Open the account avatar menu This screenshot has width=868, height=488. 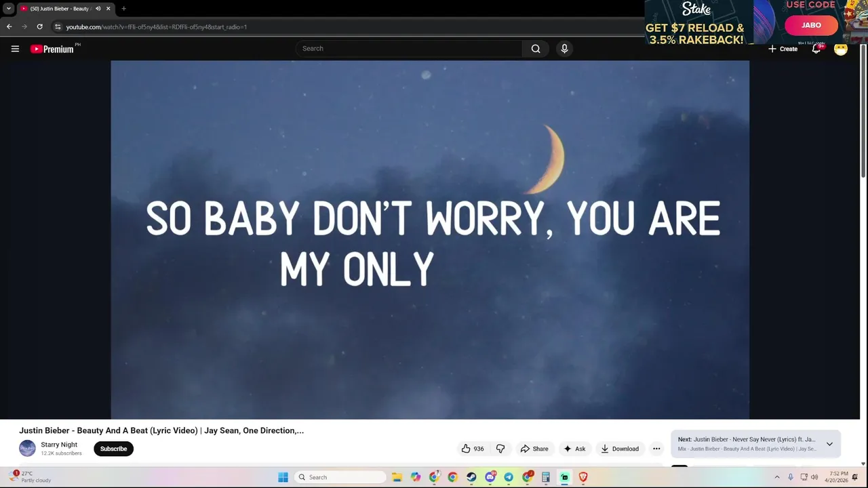[841, 49]
